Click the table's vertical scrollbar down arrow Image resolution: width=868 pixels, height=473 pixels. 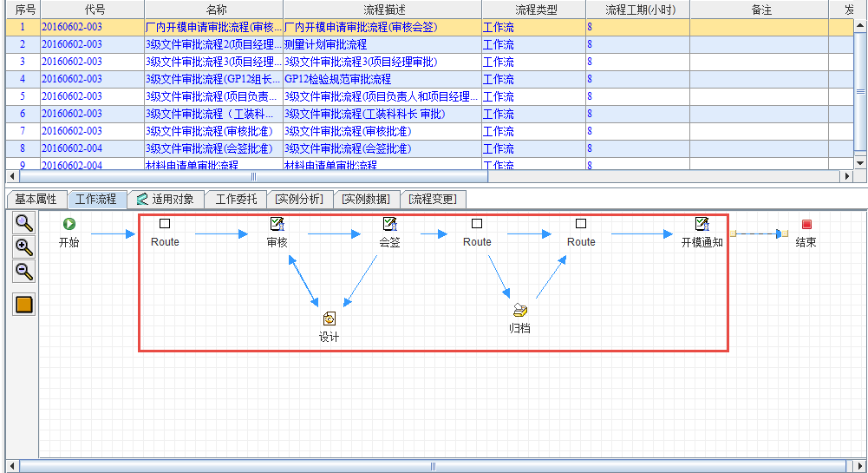860,162
